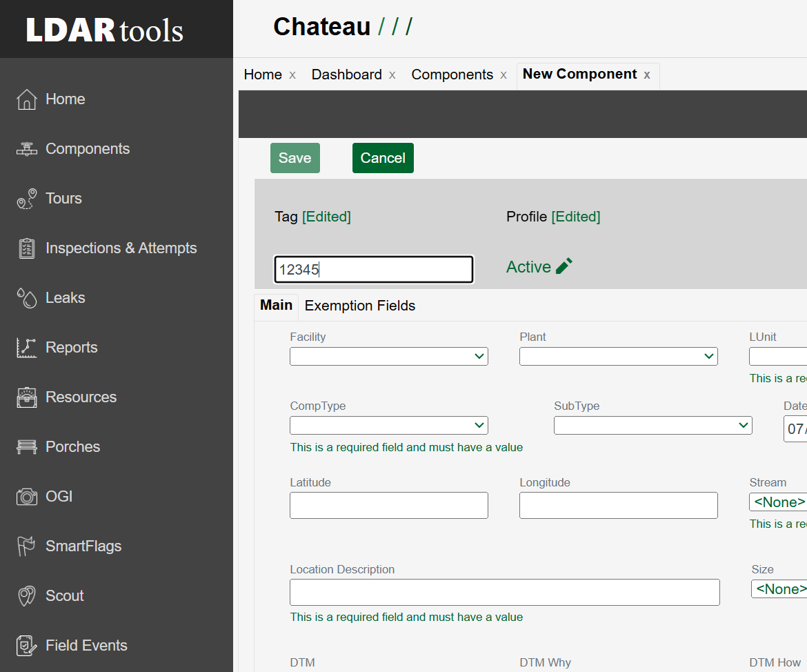Click the Reports chart icon
Viewport: 807px width, 672px height.
(26, 348)
